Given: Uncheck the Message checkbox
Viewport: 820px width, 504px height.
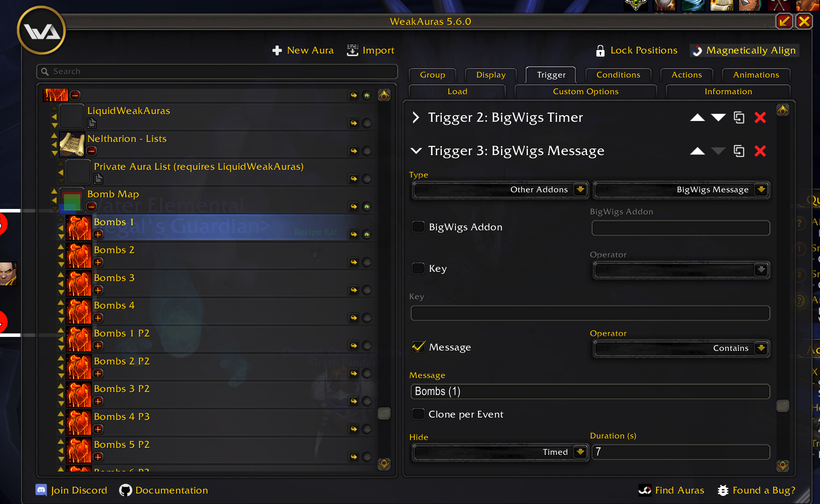Looking at the screenshot, I should click(418, 347).
